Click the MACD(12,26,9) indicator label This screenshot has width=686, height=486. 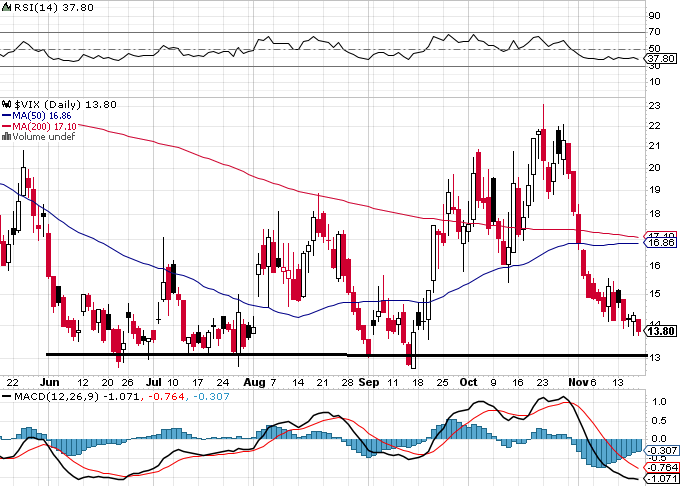[57, 397]
